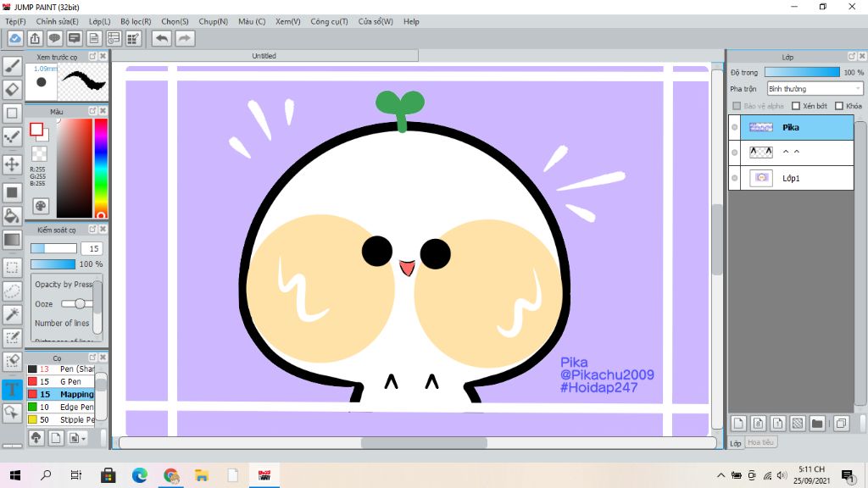Open the Bộ lọc(R) menu
The width and height of the screenshot is (868, 488).
pyautogui.click(x=136, y=21)
